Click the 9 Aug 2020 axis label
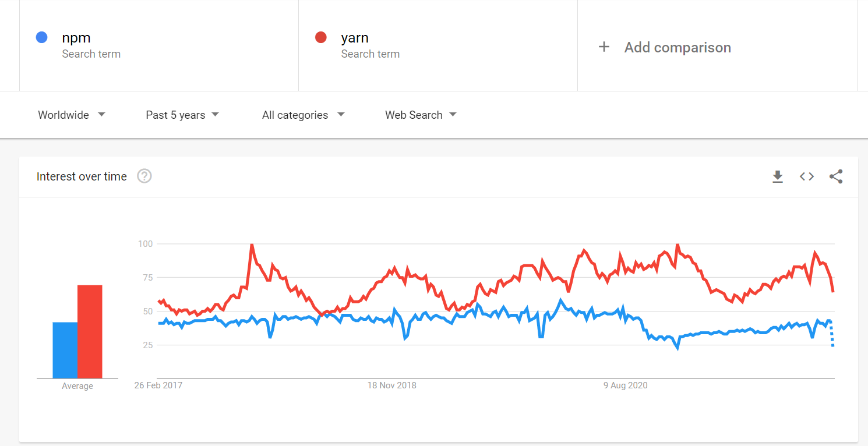The image size is (868, 446). point(625,385)
